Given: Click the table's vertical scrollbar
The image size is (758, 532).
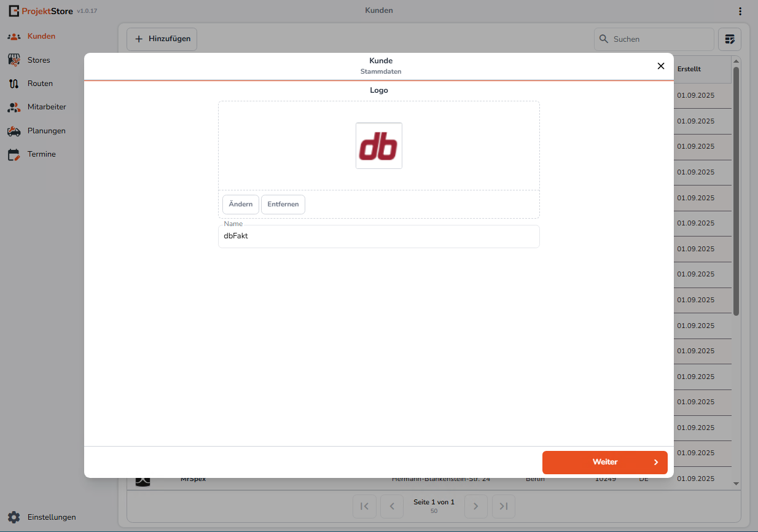Looking at the screenshot, I should tap(737, 190).
